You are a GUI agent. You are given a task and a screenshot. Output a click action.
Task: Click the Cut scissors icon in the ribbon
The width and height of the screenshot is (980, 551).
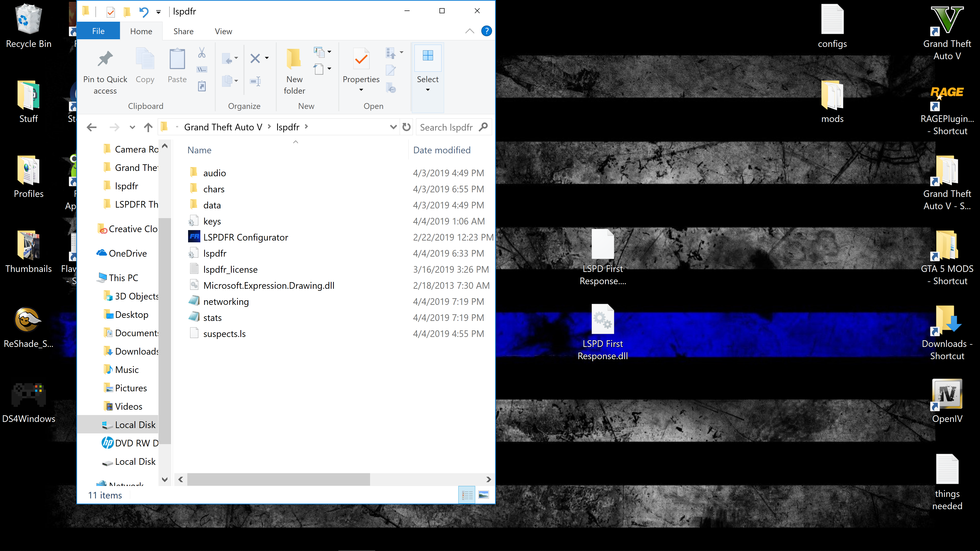[x=202, y=53]
